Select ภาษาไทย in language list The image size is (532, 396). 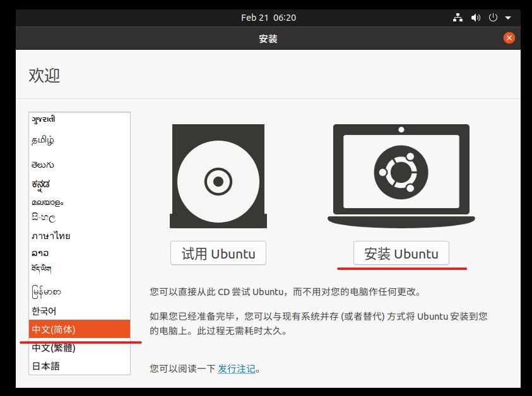point(80,236)
